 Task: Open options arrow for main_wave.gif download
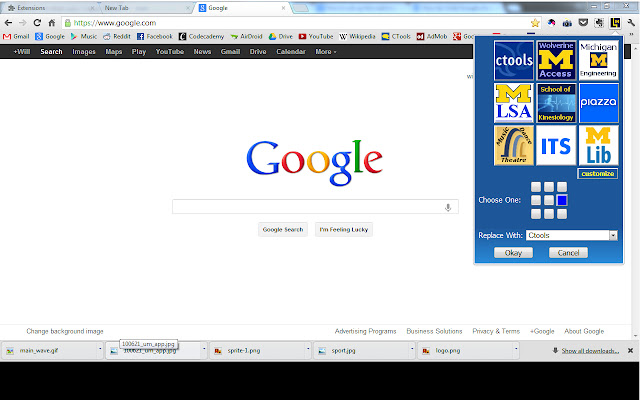coord(100,349)
